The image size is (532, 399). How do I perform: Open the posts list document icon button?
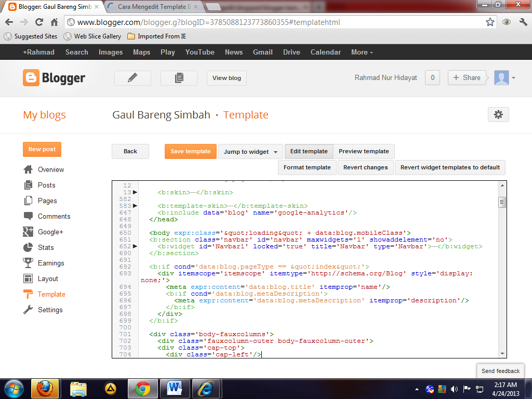179,78
